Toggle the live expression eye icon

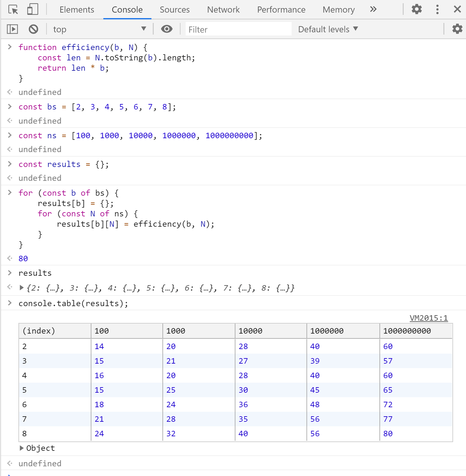click(x=167, y=29)
